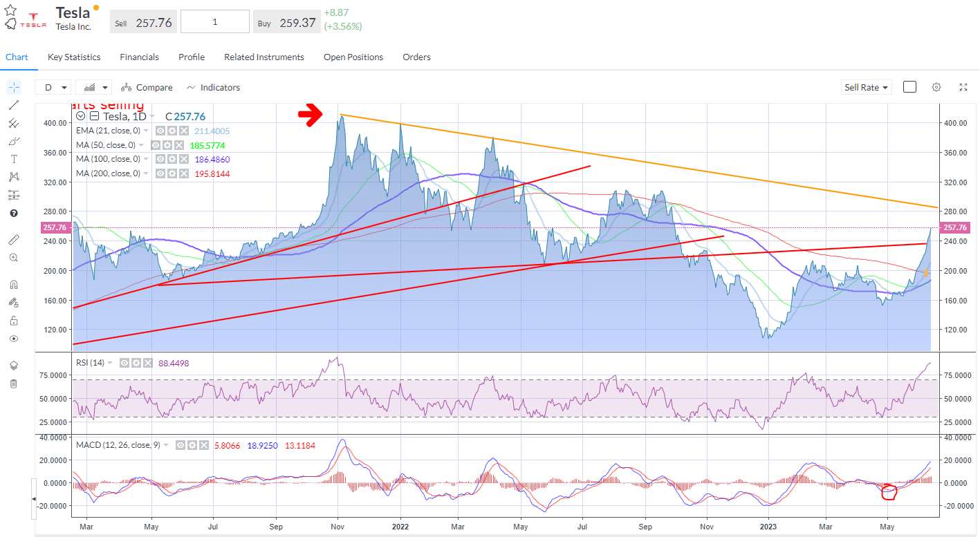This screenshot has height=537, width=980.
Task: Remove the EMA 21 indicator
Action: (184, 131)
